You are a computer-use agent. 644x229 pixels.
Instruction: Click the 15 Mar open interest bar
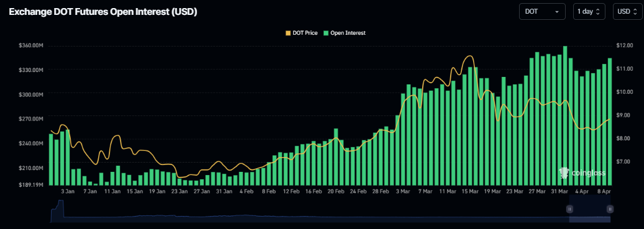tap(470, 126)
